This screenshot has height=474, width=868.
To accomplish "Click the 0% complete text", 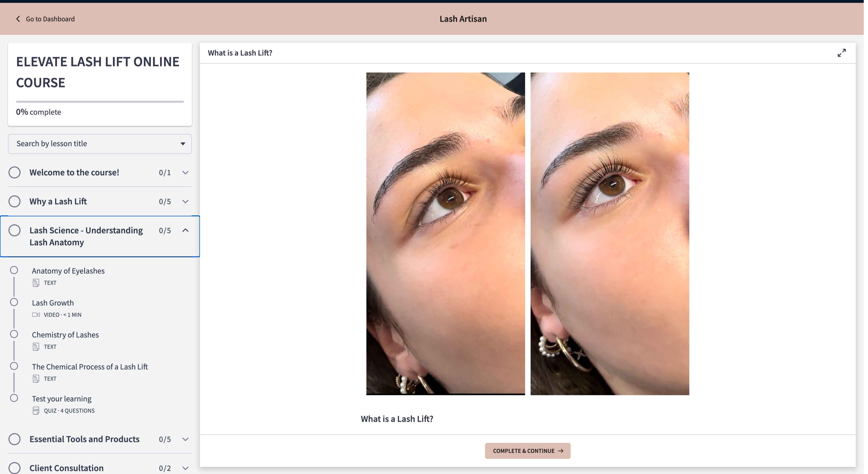I will point(38,112).
